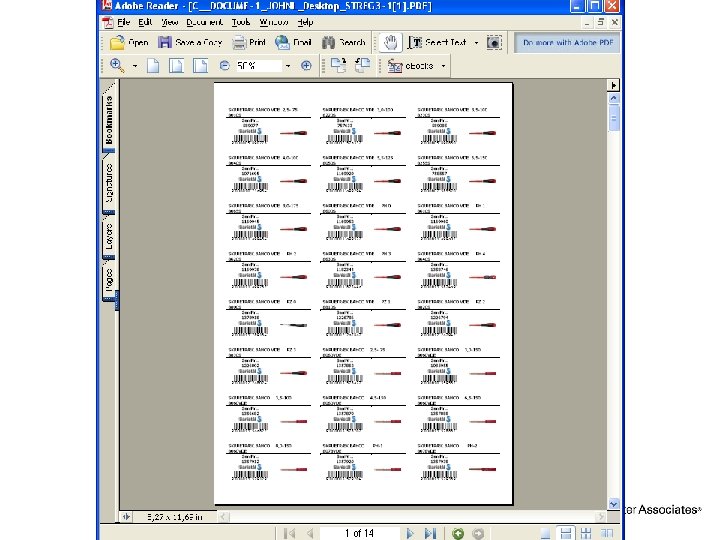The height and width of the screenshot is (540, 720).
Task: Send document with the Email button
Action: (293, 43)
